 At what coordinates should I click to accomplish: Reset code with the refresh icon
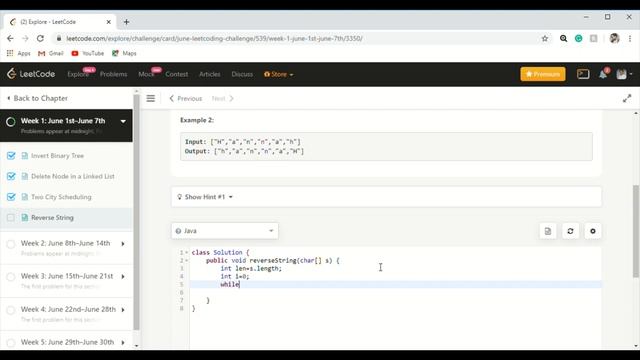(570, 231)
